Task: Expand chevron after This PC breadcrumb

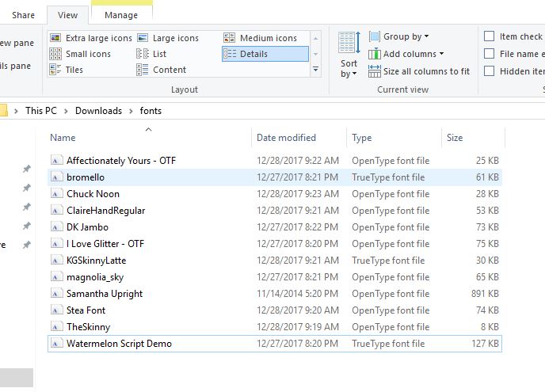Action: pos(66,111)
